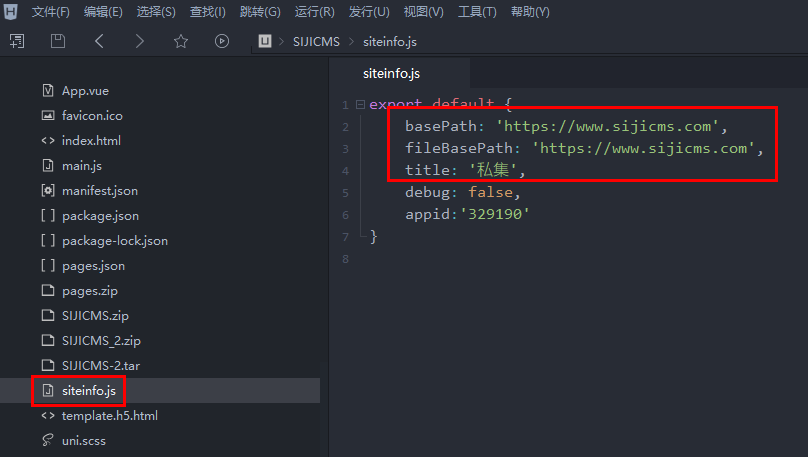
Task: Navigate back with the left arrow
Action: coord(99,41)
